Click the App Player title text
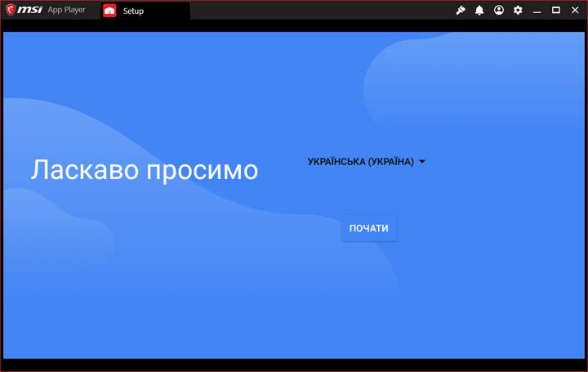This screenshot has width=588, height=372. pyautogui.click(x=66, y=10)
